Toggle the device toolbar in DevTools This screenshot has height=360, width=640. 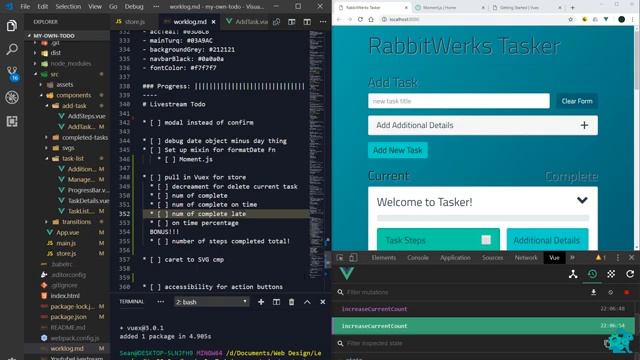(x=353, y=258)
